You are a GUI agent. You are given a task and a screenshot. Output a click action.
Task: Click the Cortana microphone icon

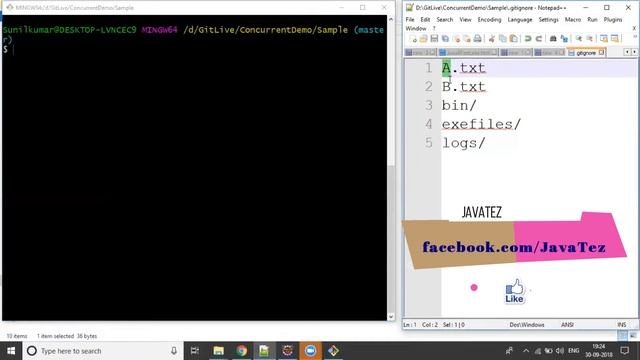174,351
